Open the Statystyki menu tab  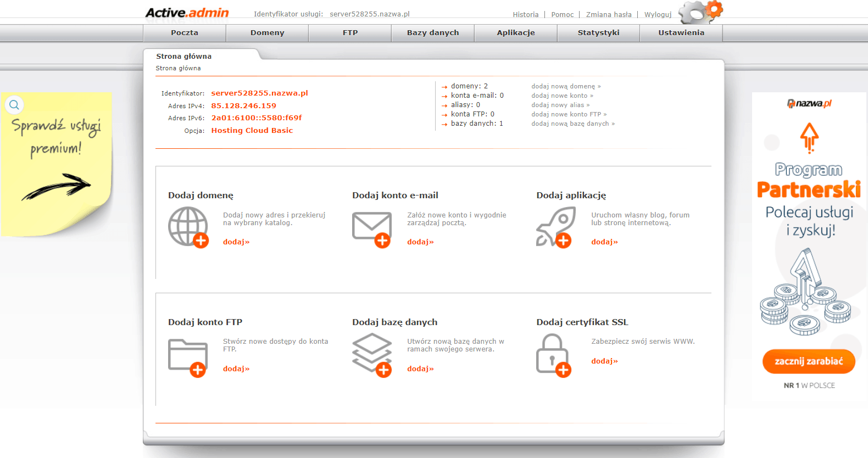[x=598, y=33]
